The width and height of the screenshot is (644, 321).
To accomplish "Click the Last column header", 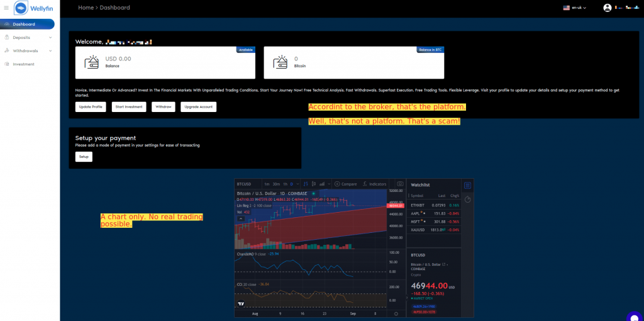I will pyautogui.click(x=441, y=196).
